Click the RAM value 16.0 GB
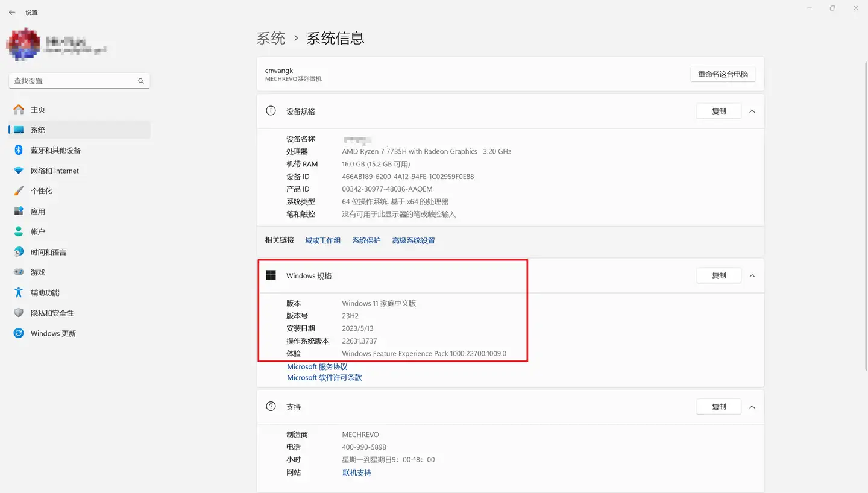The height and width of the screenshot is (493, 868). (x=376, y=164)
